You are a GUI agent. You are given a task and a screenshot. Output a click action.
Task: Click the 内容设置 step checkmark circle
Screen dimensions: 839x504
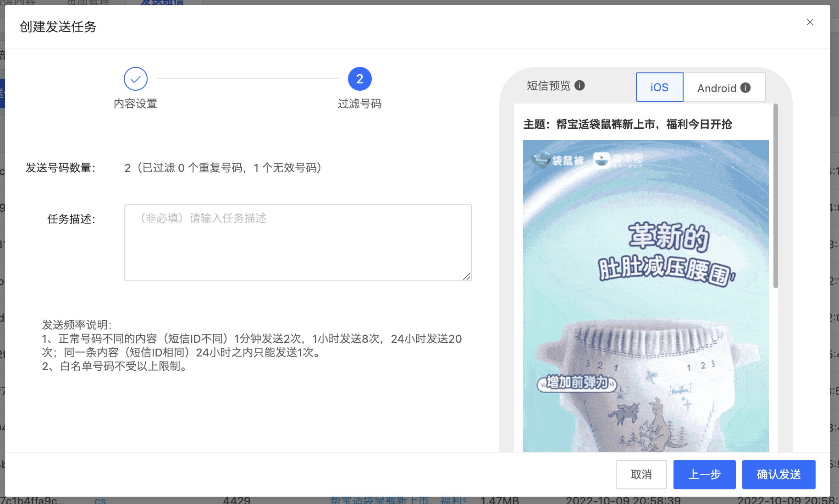click(136, 79)
